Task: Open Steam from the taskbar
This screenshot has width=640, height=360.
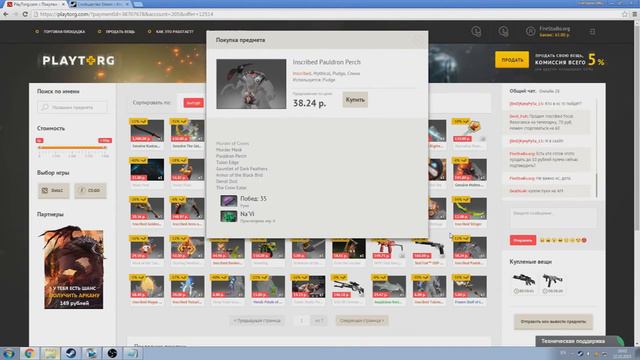Action: (71, 353)
